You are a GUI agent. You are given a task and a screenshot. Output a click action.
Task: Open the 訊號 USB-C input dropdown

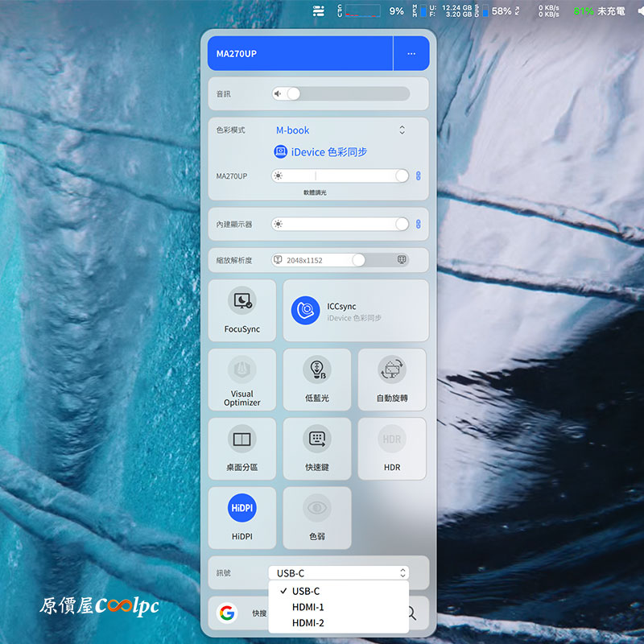click(x=338, y=573)
